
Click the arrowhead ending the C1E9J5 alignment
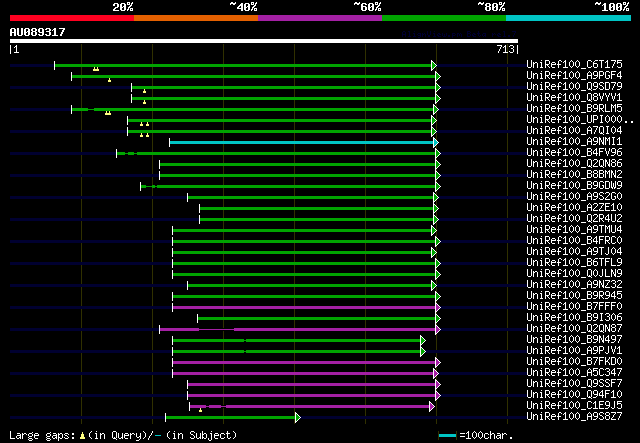[432, 406]
